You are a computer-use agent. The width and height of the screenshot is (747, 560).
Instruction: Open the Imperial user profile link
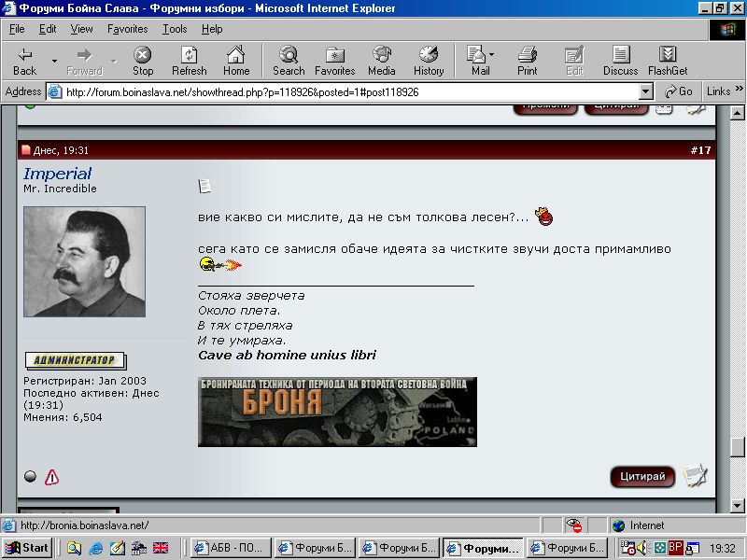pyautogui.click(x=58, y=174)
